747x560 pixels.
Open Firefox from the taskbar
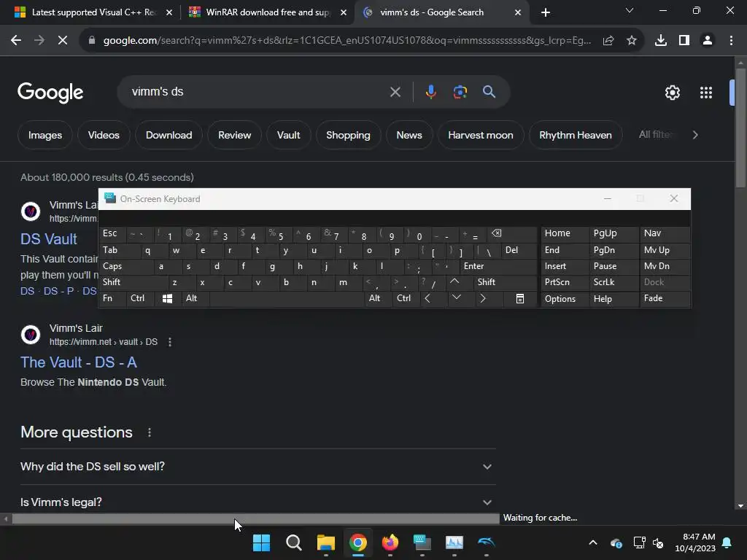click(x=390, y=542)
